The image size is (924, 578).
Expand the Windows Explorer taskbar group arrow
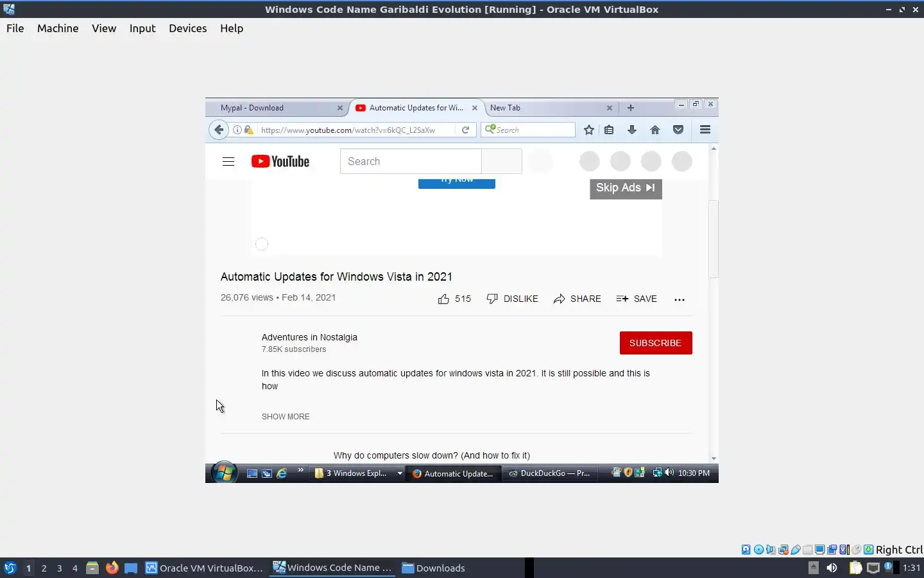400,473
